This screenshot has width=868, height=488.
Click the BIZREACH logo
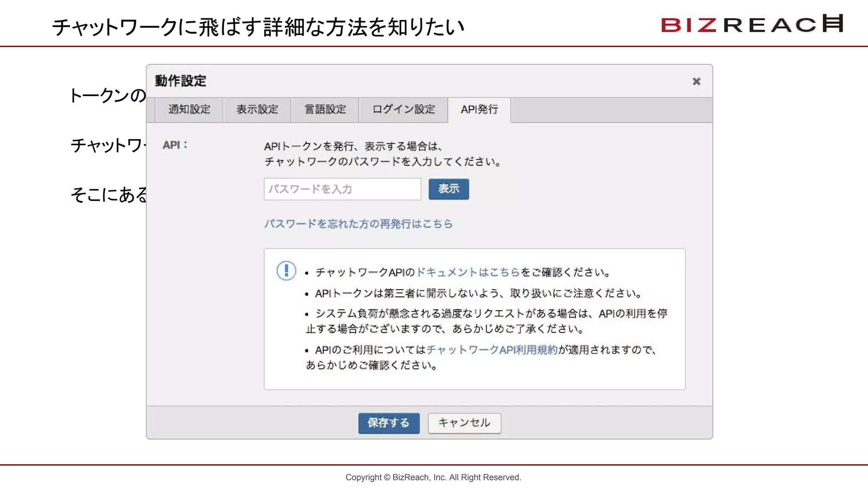752,24
